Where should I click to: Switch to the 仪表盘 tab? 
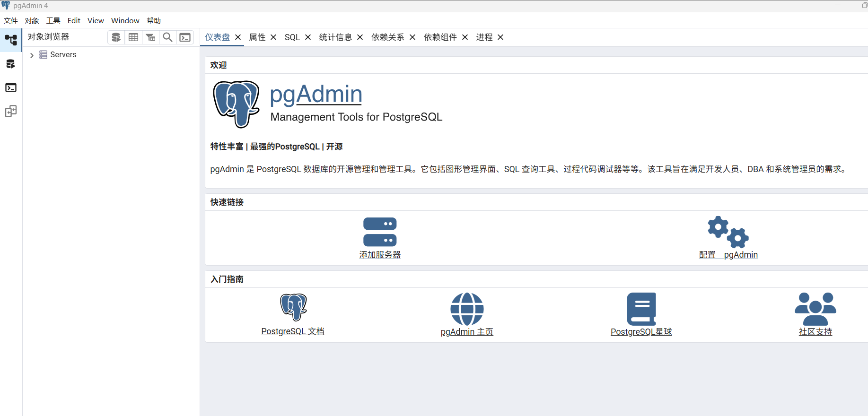pyautogui.click(x=217, y=37)
